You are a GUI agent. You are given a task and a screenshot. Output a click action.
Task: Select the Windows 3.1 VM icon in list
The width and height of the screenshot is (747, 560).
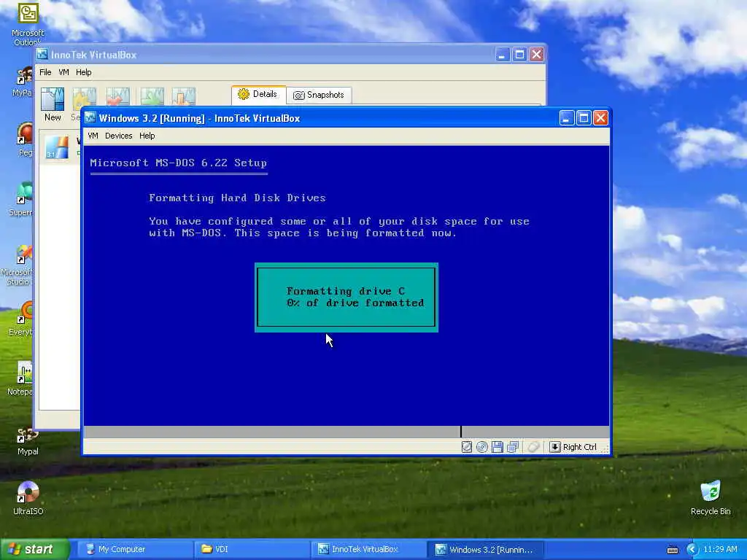pyautogui.click(x=57, y=147)
